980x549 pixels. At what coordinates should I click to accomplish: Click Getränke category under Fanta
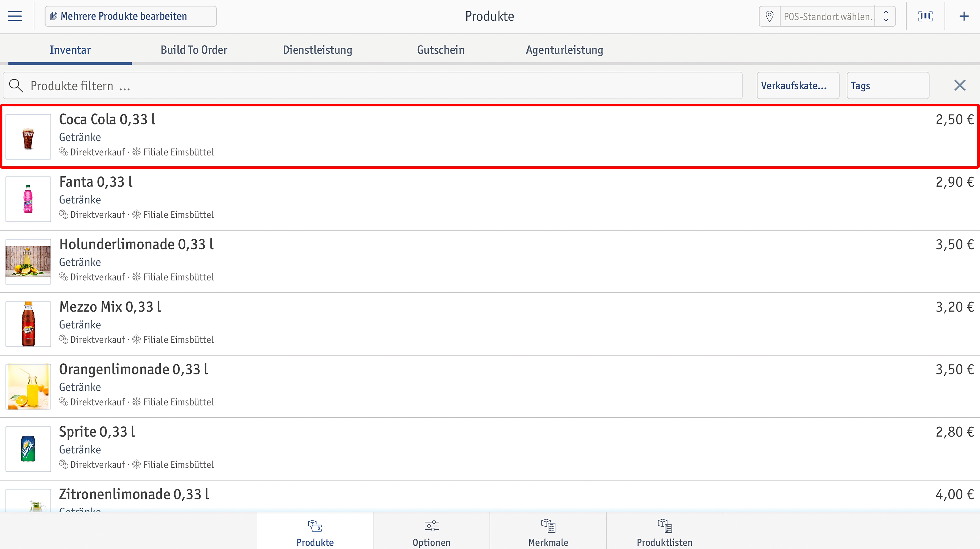[x=80, y=200]
